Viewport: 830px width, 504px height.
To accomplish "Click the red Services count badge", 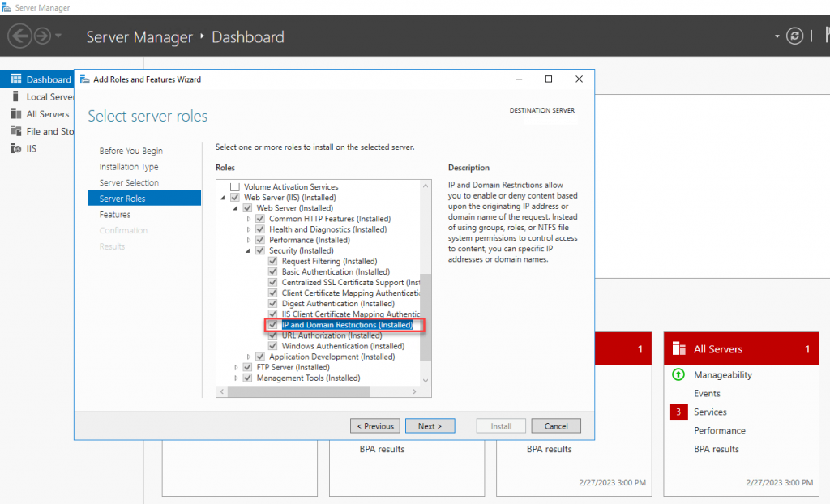I will (x=678, y=412).
